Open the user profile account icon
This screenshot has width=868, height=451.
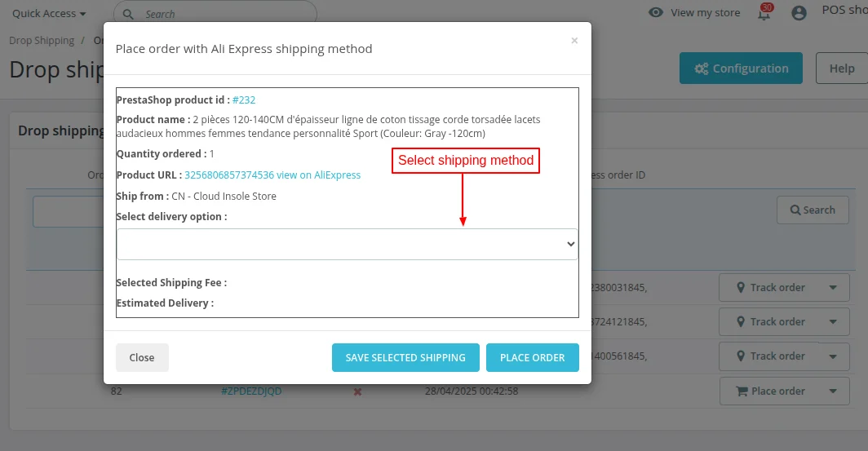click(x=799, y=13)
